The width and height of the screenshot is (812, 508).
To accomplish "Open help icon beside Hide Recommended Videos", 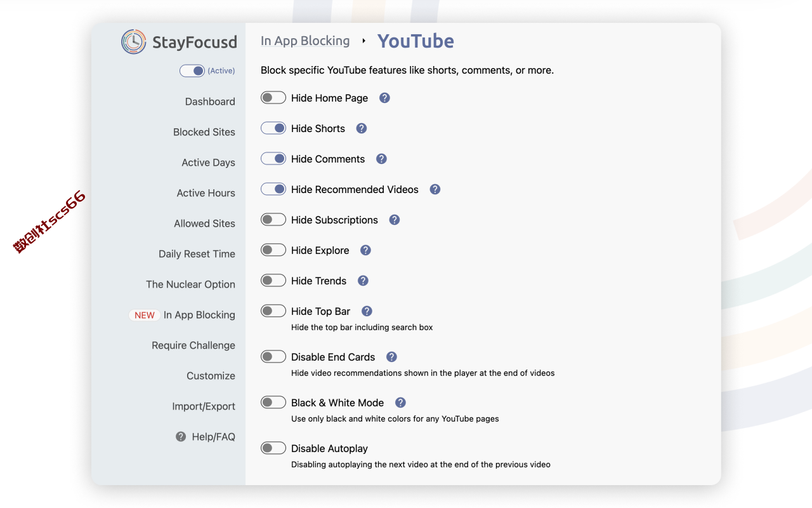I will [435, 189].
